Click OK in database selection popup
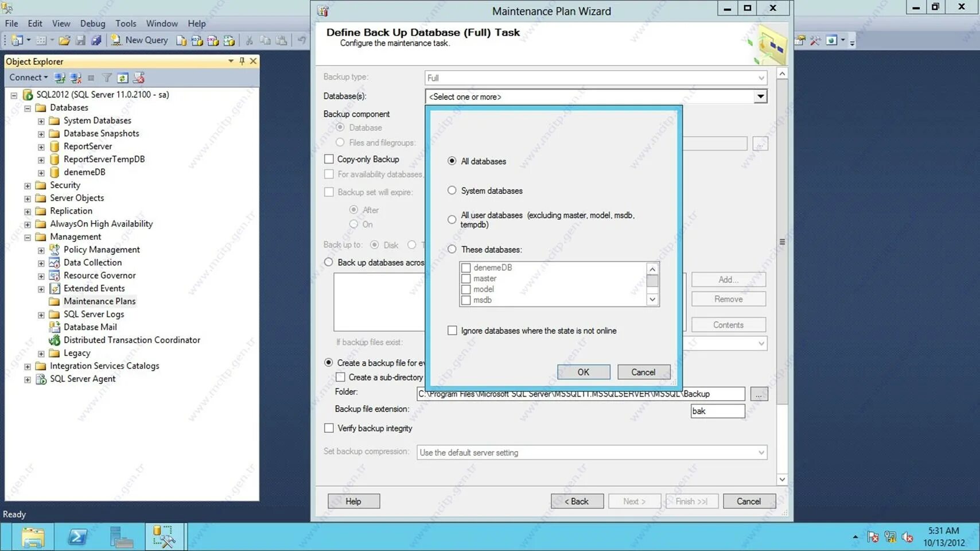This screenshot has height=551, width=980. coord(584,372)
